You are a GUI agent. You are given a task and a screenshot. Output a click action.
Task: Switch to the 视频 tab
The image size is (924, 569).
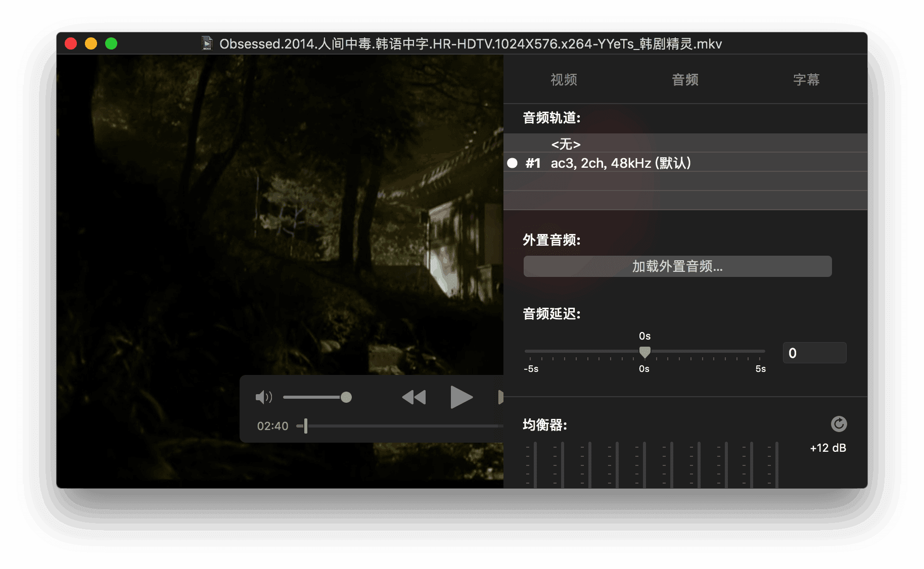pyautogui.click(x=564, y=80)
